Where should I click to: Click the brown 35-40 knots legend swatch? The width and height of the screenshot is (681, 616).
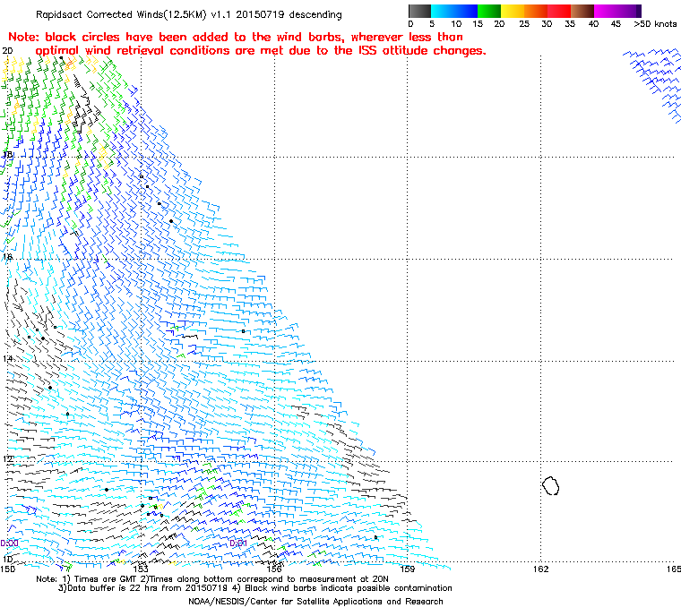pos(582,11)
